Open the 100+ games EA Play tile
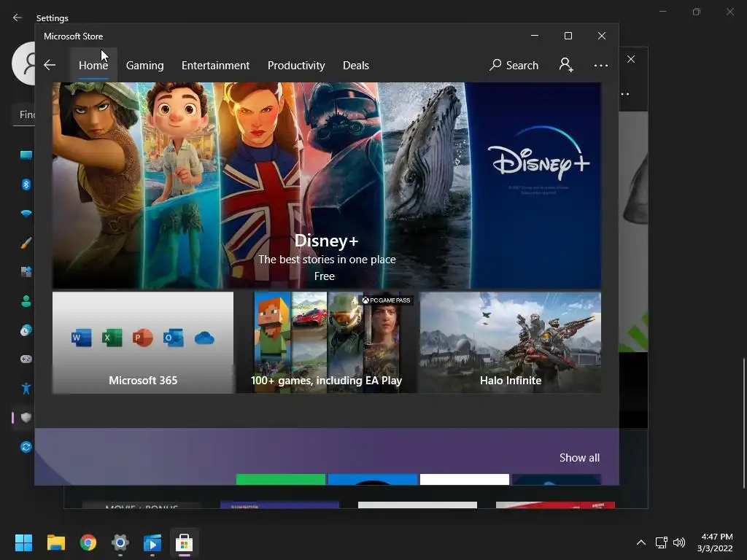747x560 pixels. point(326,343)
